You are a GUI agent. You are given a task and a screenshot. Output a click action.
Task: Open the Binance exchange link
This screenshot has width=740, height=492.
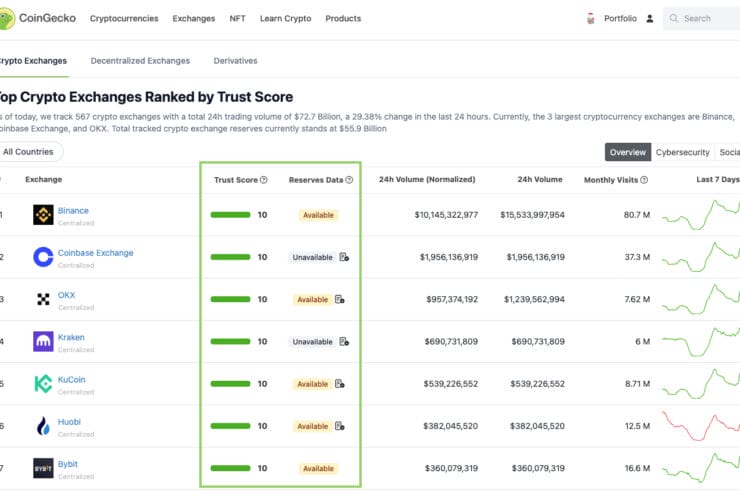[73, 210]
